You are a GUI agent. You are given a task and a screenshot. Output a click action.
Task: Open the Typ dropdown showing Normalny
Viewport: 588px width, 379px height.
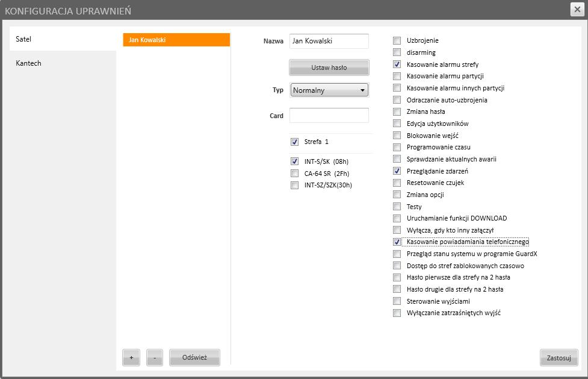329,90
